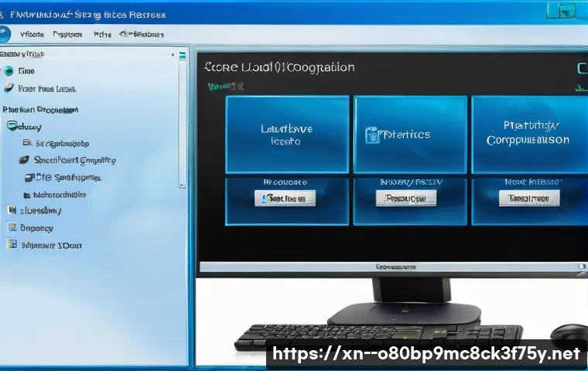This screenshot has height=371, width=588.
Task: Click the blue-and-yellow disc icon in sidebar
Action: click(x=9, y=88)
